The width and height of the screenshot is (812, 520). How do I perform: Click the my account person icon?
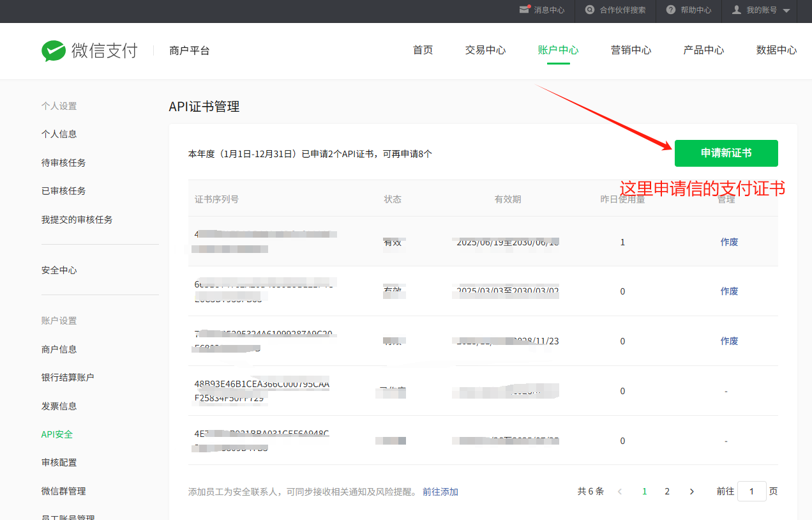tap(737, 10)
